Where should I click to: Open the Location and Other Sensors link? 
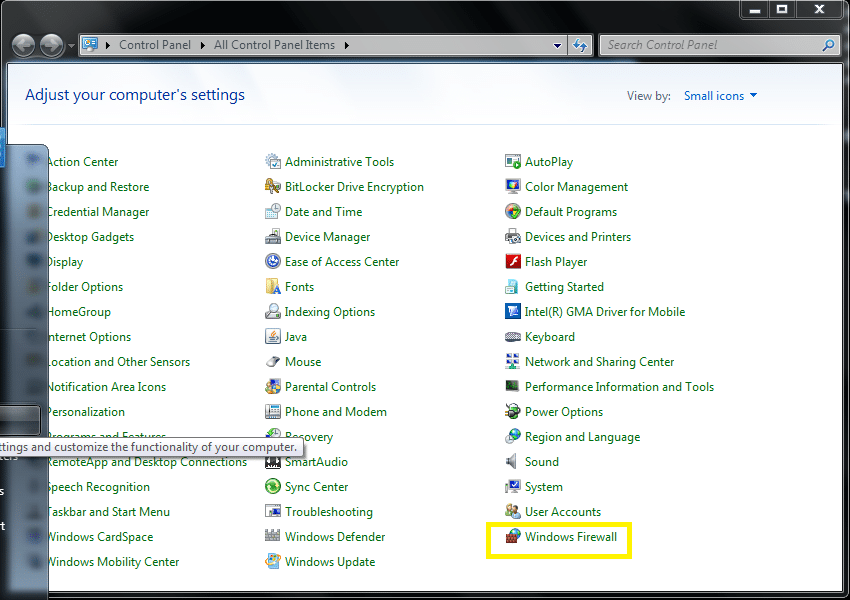[x=119, y=362]
